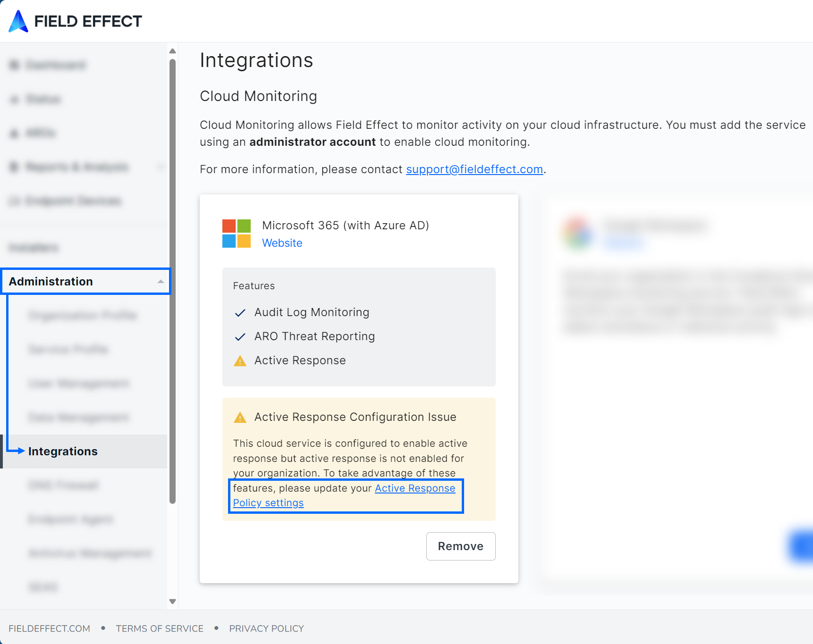The image size is (813, 644).
Task: Click the Integrations page heading
Action: click(x=256, y=60)
